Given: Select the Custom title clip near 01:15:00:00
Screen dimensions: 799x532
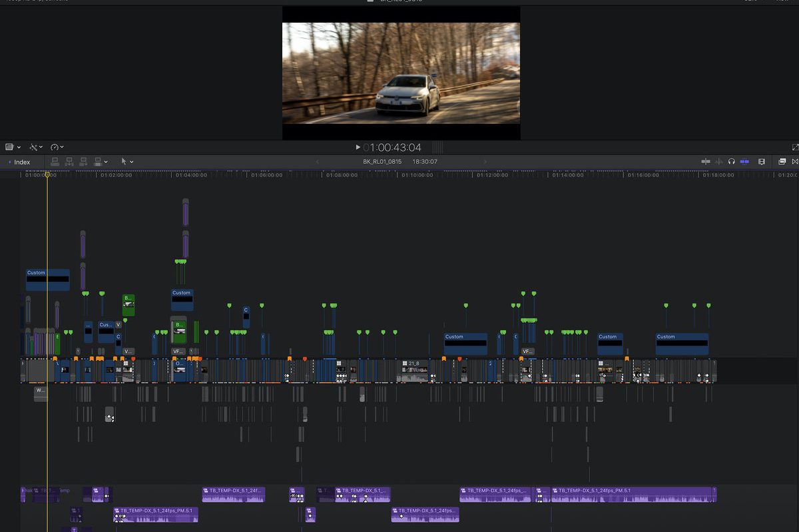Looking at the screenshot, I should 610,344.
